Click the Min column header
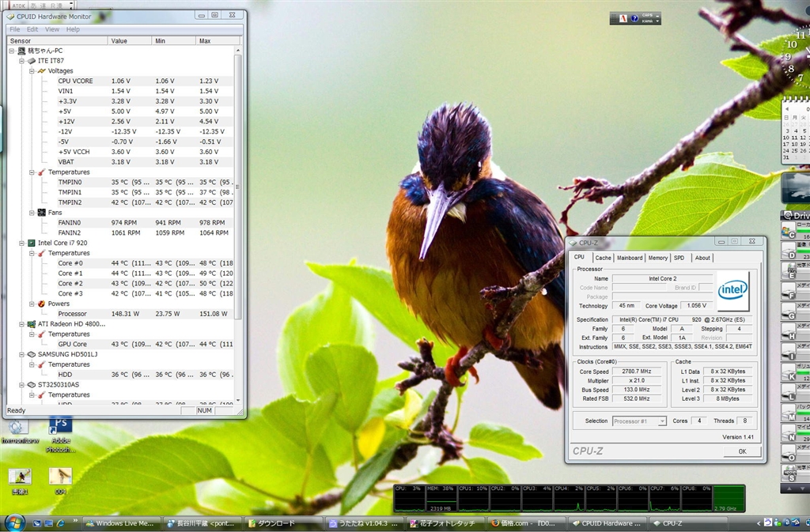 pyautogui.click(x=175, y=41)
